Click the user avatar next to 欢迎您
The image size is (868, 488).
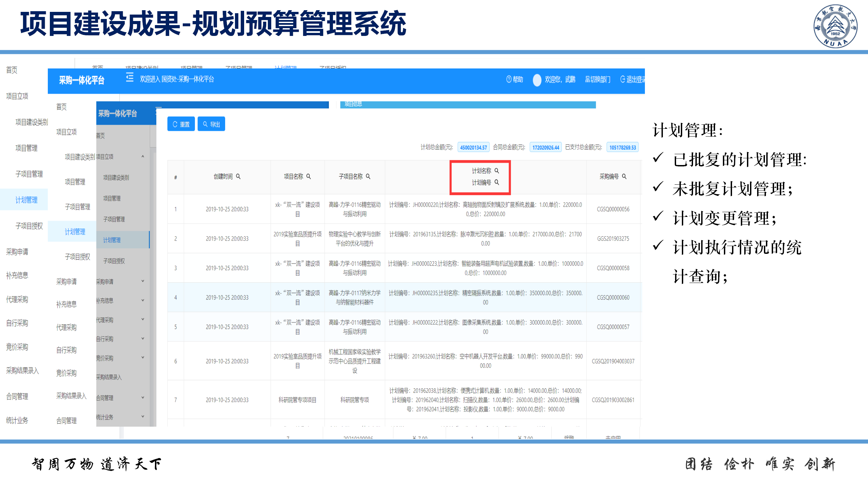537,80
